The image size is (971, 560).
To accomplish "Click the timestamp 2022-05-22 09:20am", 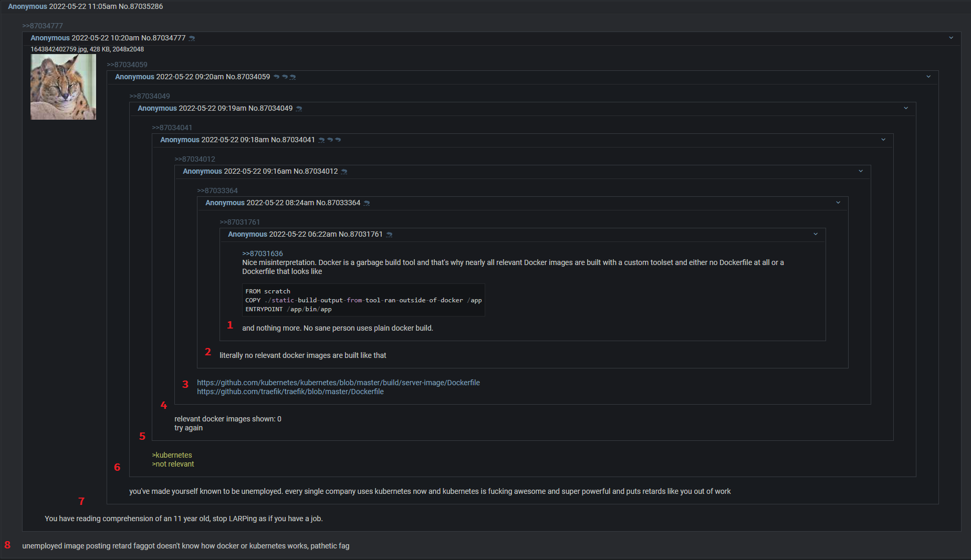I will 190,77.
